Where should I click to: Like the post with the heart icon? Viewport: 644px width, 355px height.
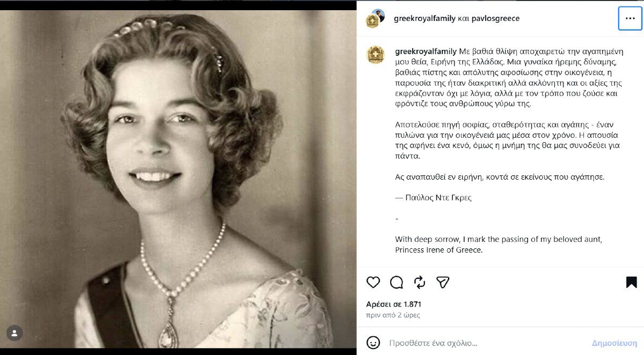[x=373, y=282]
